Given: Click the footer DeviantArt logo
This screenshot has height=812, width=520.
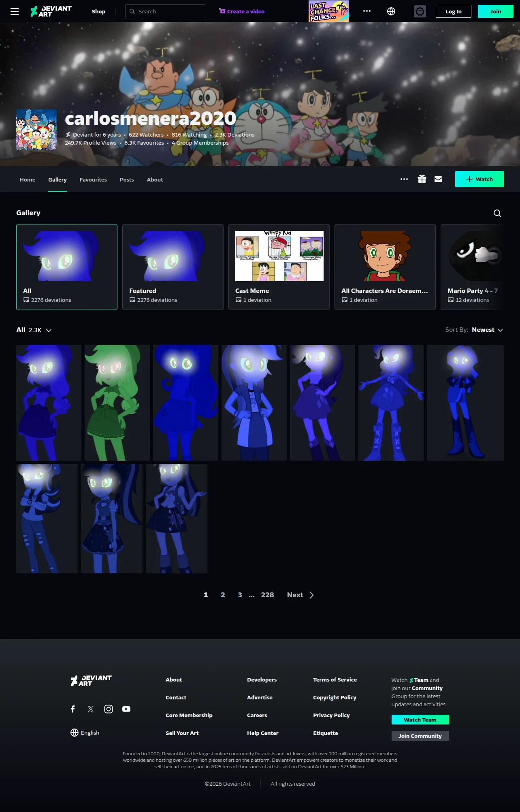Looking at the screenshot, I should click(92, 681).
